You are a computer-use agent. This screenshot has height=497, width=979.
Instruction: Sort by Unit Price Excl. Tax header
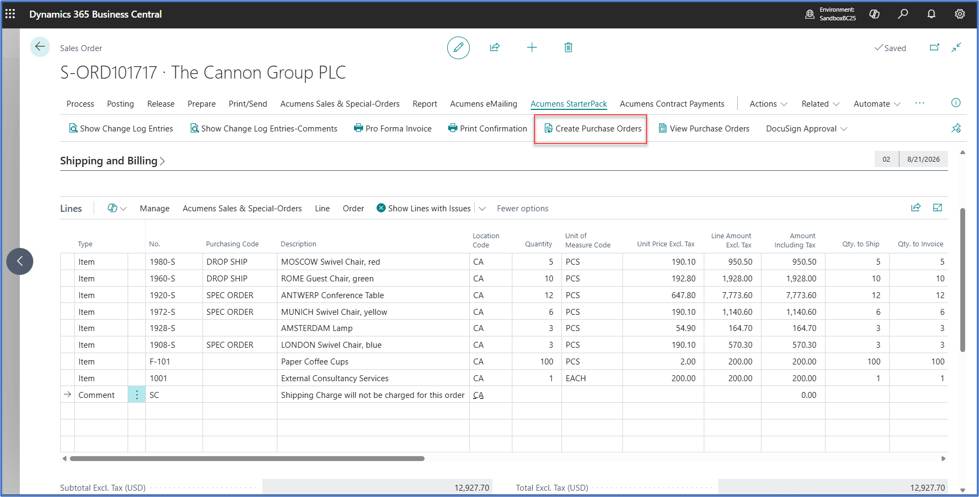666,244
